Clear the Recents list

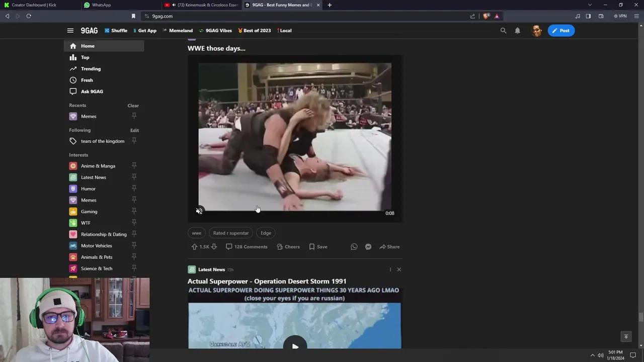[x=133, y=106]
